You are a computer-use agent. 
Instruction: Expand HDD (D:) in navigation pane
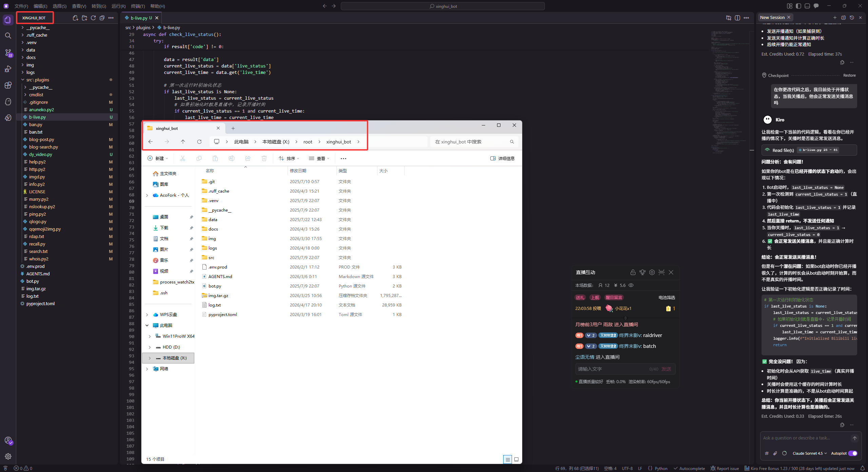pos(150,347)
